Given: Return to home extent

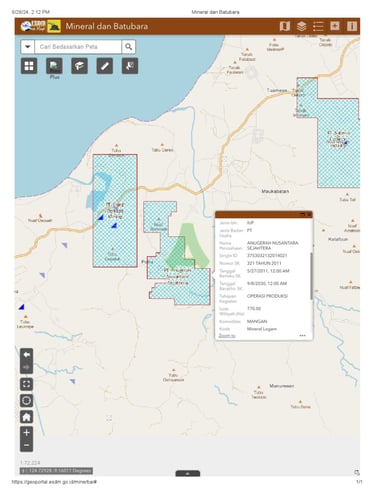Looking at the screenshot, I should coord(26,417).
